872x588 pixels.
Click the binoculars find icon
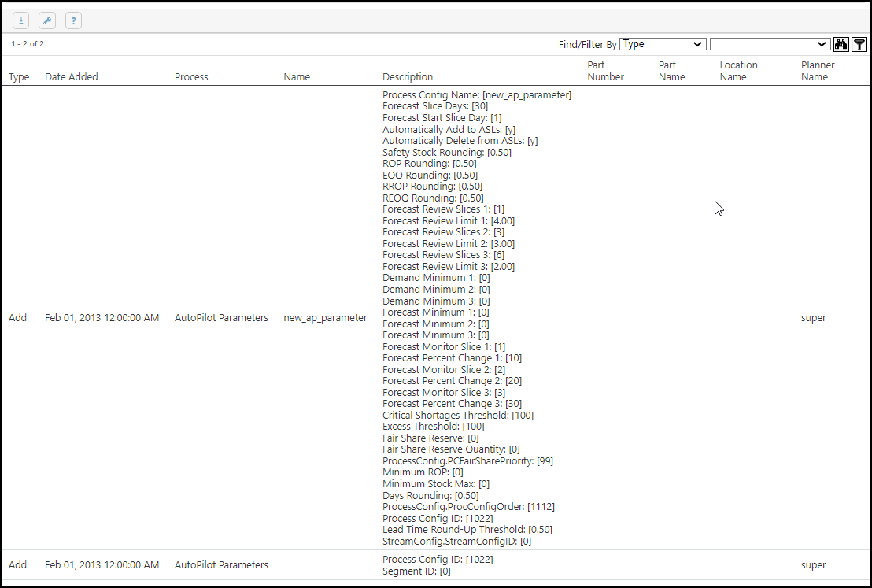(841, 45)
